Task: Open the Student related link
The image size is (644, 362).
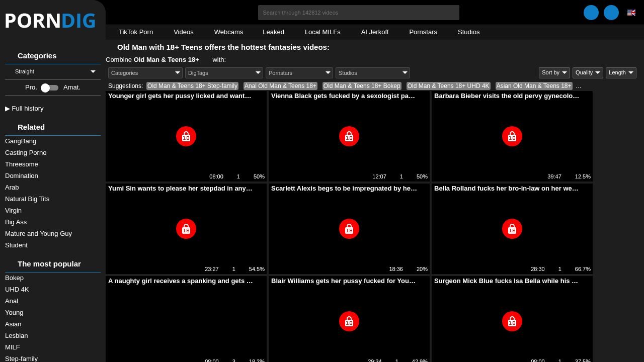Action: point(16,245)
